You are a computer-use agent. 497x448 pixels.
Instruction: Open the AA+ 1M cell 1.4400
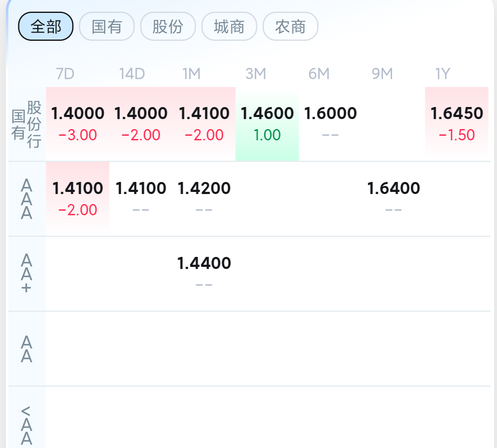pyautogui.click(x=204, y=274)
